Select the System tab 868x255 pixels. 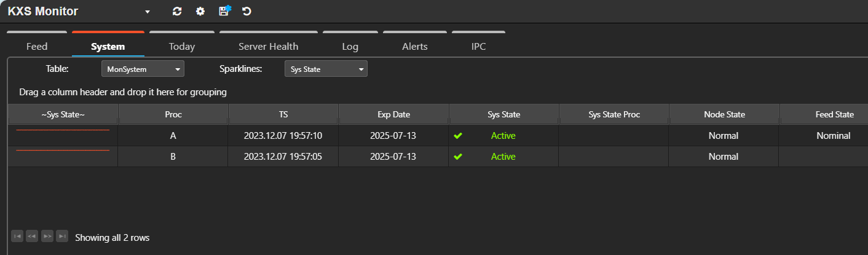pos(108,46)
